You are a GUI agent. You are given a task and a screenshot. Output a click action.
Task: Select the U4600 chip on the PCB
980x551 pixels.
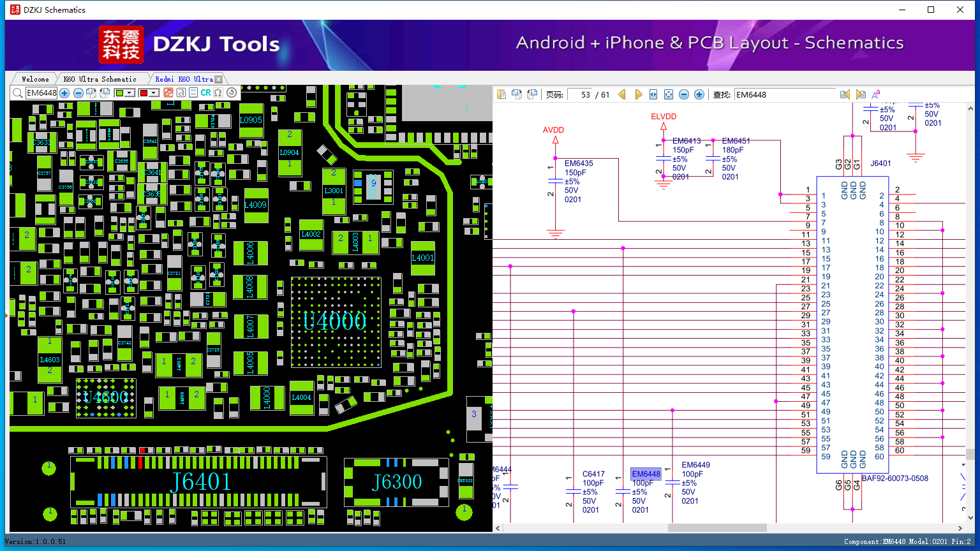[106, 397]
